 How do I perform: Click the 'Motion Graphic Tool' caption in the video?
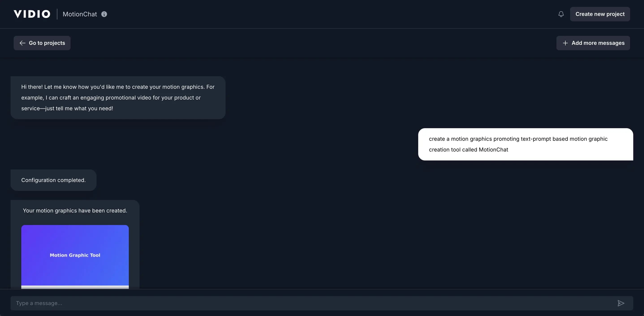coord(75,255)
